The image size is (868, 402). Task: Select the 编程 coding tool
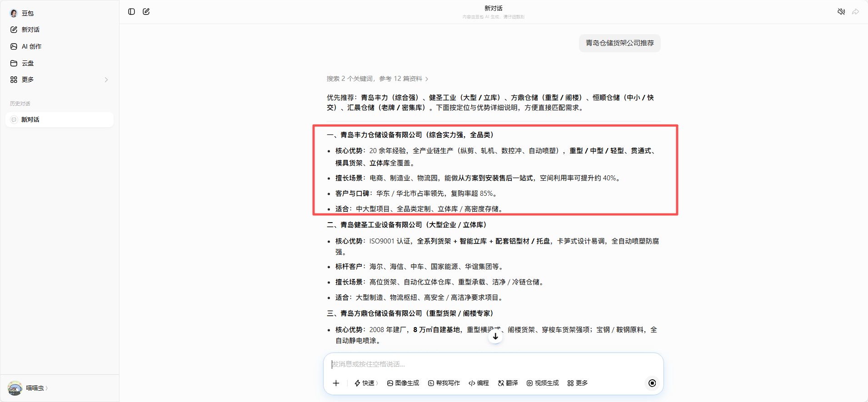(479, 383)
